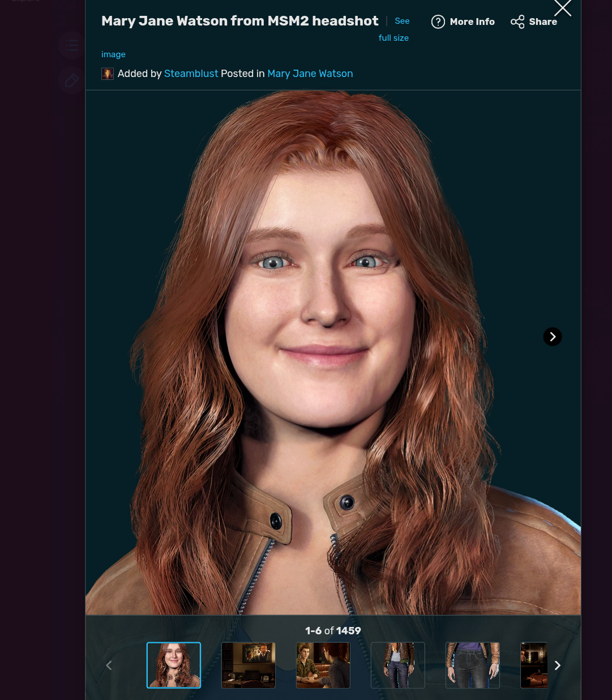The width and height of the screenshot is (612, 700).
Task: Select the jacket and jeans thumbnail
Action: click(x=398, y=665)
